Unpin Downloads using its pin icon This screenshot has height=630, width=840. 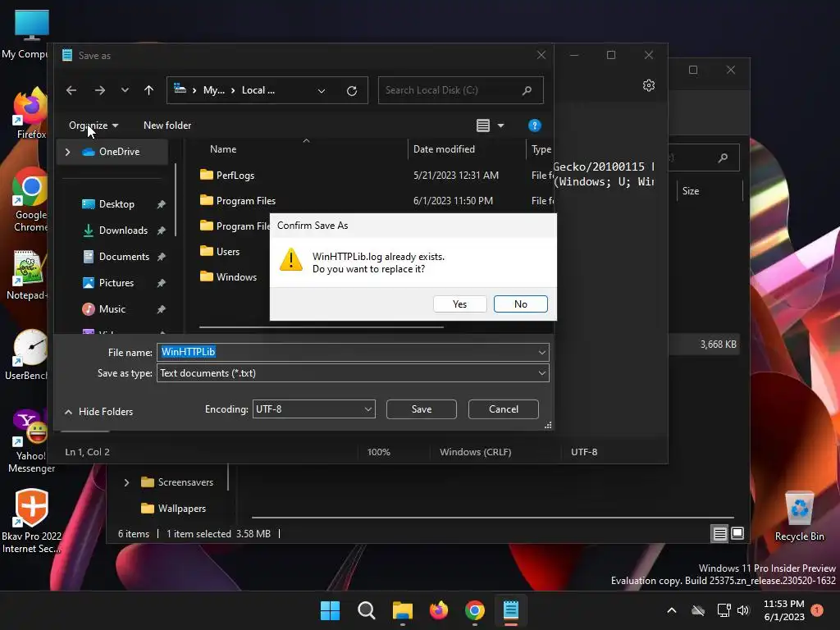click(162, 231)
